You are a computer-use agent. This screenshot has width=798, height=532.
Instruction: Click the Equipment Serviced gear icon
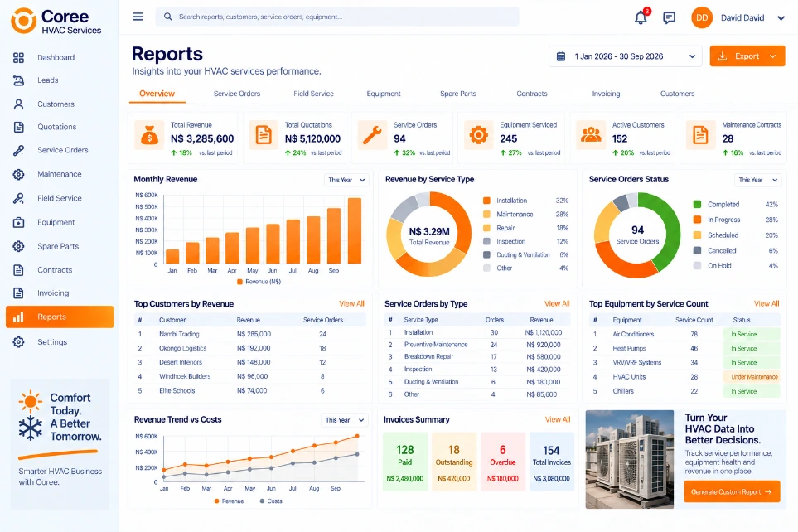[478, 135]
